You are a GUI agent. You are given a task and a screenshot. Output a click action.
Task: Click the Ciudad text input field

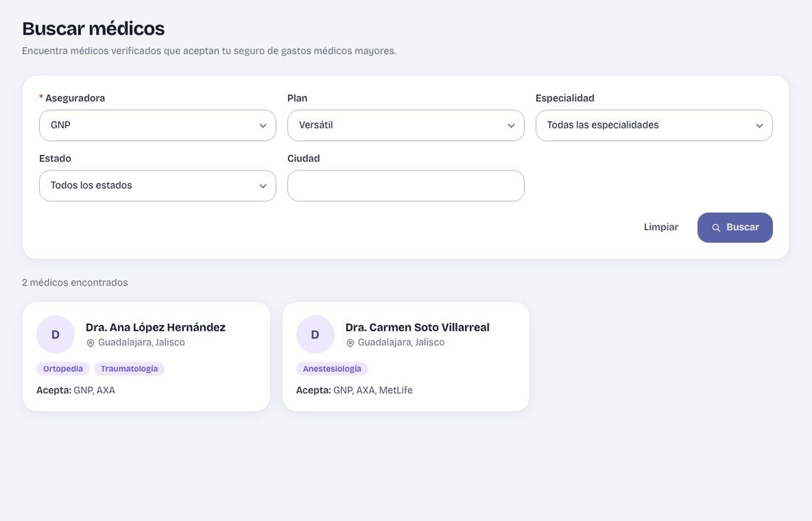(405, 185)
